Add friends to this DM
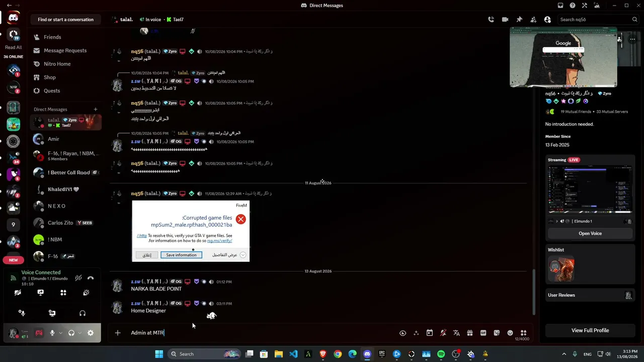644x362 pixels. pyautogui.click(x=533, y=20)
